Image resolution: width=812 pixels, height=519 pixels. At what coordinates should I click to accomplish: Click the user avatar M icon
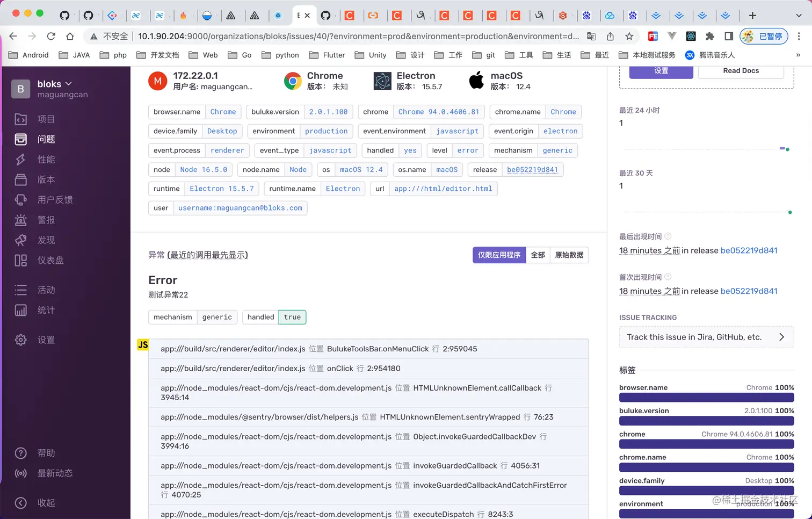coord(157,81)
